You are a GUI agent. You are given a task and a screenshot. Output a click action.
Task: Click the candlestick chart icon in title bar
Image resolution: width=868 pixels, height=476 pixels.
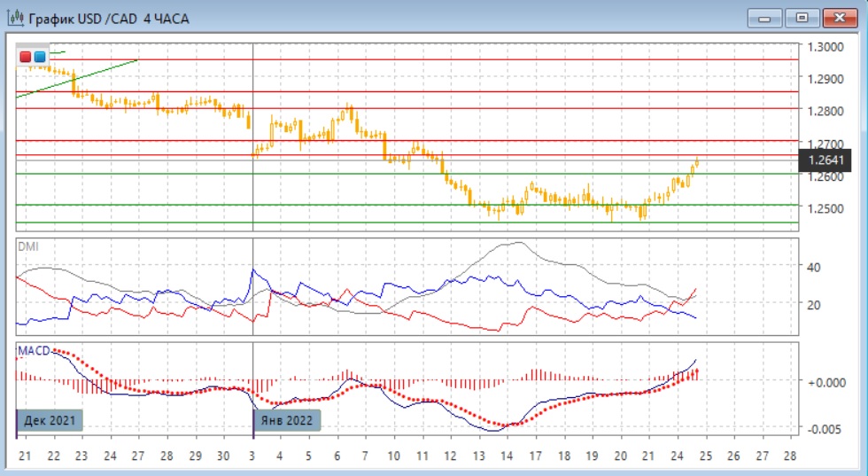[x=15, y=18]
